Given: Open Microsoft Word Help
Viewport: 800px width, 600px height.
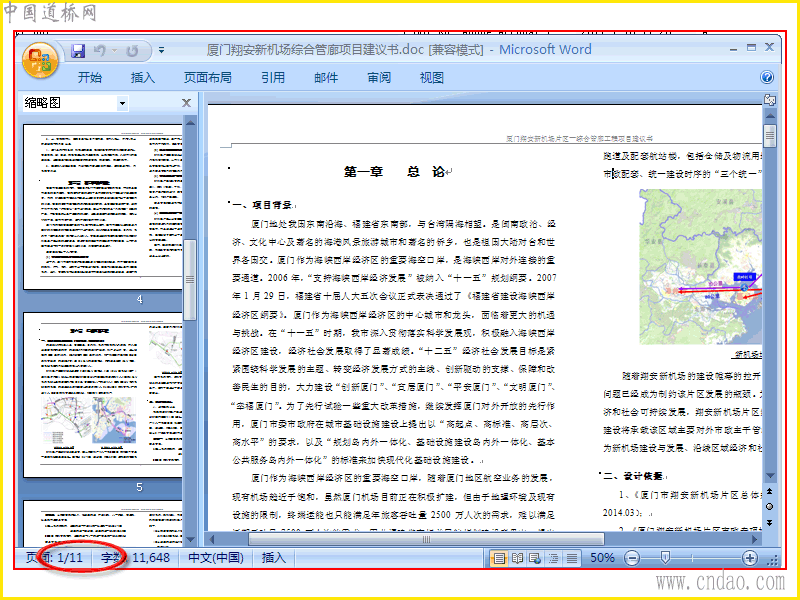Looking at the screenshot, I should click(x=767, y=77).
